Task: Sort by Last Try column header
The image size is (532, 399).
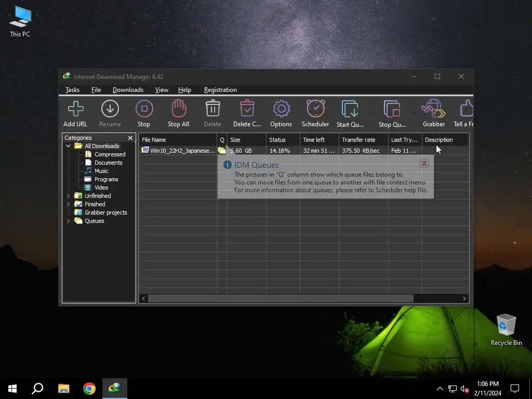Action: [x=405, y=140]
